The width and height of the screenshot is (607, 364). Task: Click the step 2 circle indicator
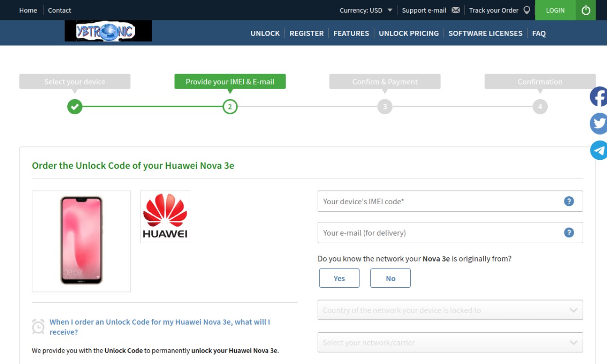coord(230,107)
